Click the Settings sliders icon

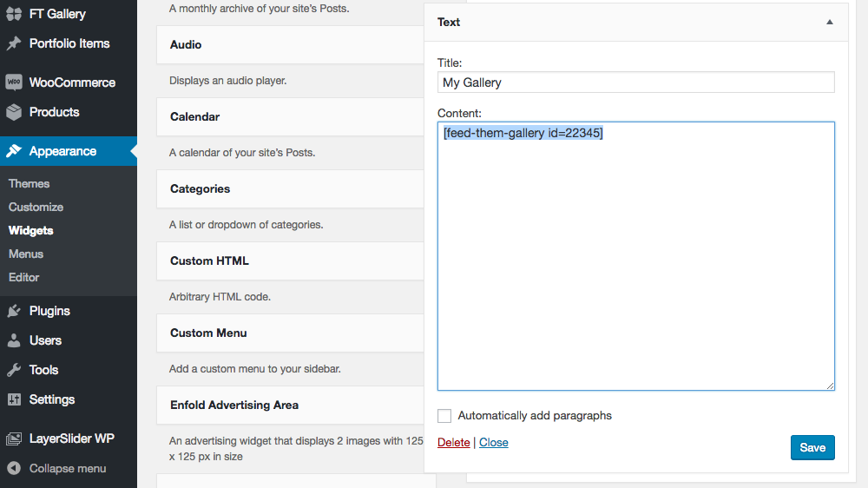(14, 399)
